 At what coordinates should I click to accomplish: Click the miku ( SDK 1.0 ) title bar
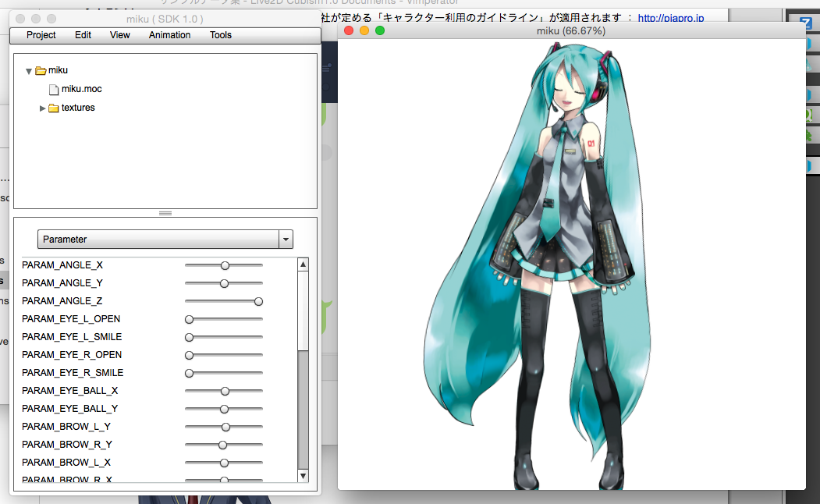(x=165, y=19)
